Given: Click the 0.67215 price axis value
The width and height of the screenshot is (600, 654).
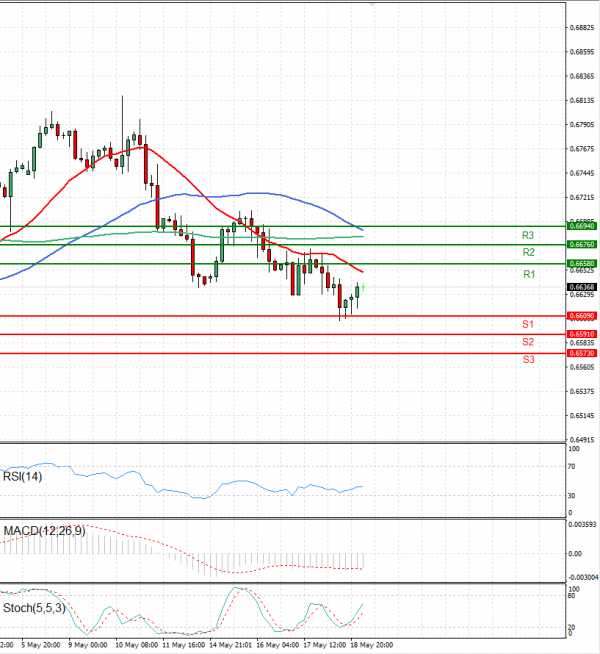Looking at the screenshot, I should tap(582, 197).
